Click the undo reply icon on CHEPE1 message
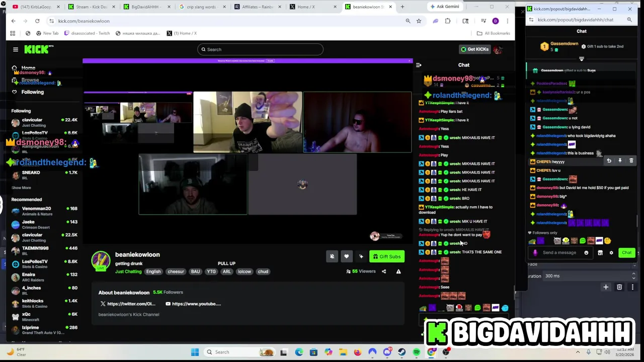644x362 pixels. (x=609, y=161)
